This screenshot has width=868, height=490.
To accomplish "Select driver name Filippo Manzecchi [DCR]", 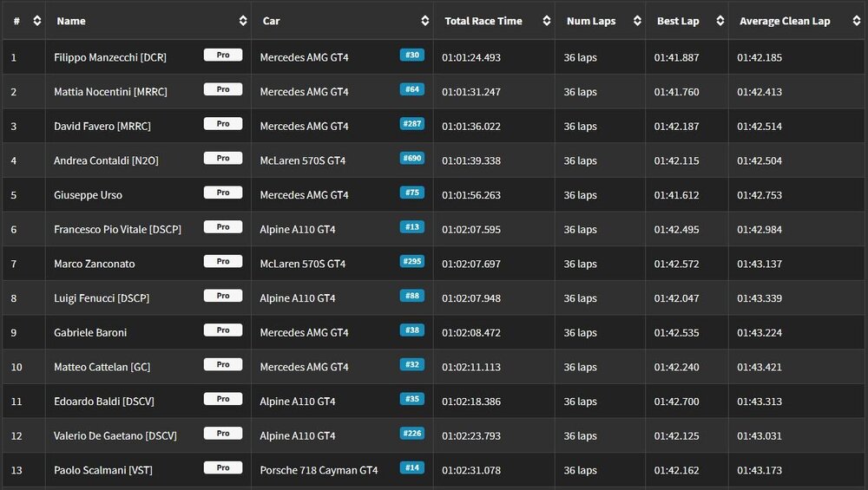I will click(110, 57).
